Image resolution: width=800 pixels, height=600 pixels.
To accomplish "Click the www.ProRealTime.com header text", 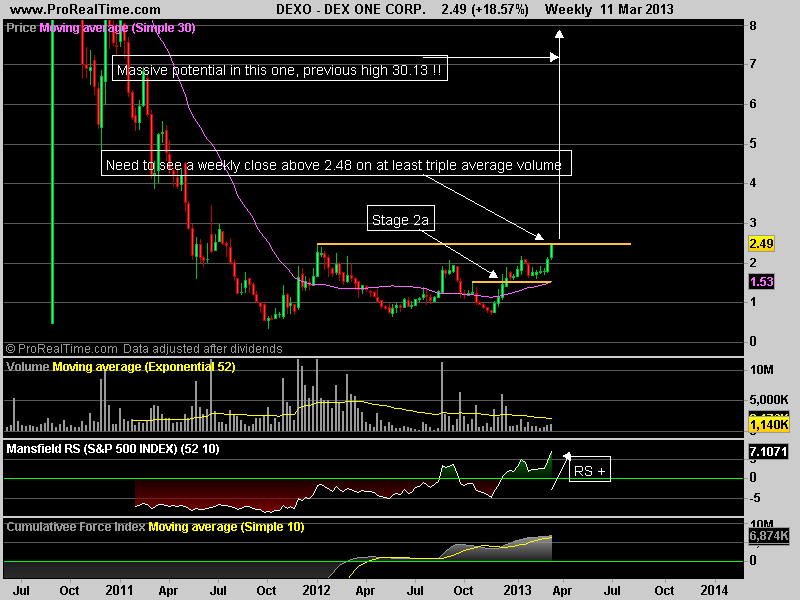I will (85, 9).
